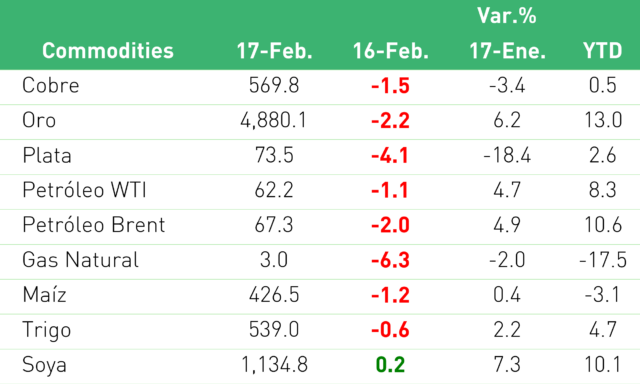Select the Soya row label
Screen dimensions: 640x384
(44, 365)
